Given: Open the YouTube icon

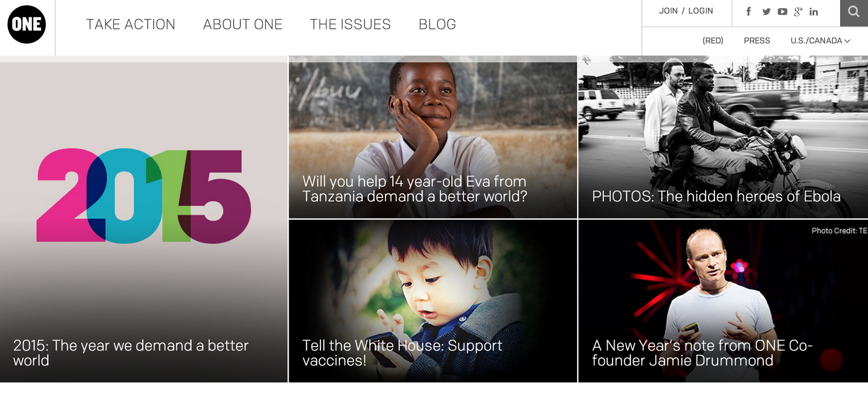Looking at the screenshot, I should point(782,11).
